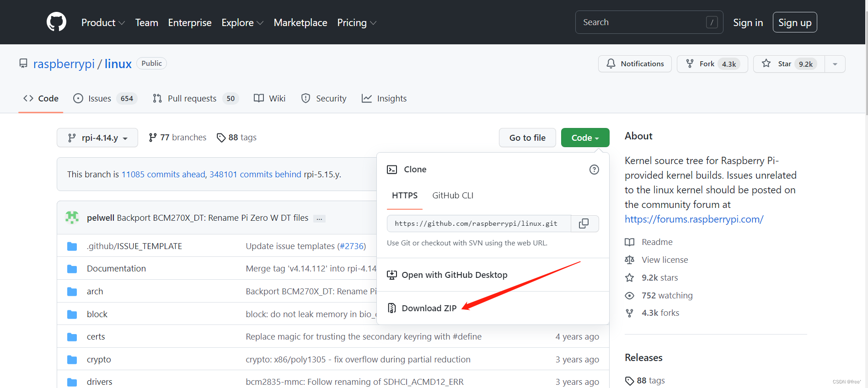Open the crypto poly1305 commit message
The image size is (868, 388).
[358, 360]
